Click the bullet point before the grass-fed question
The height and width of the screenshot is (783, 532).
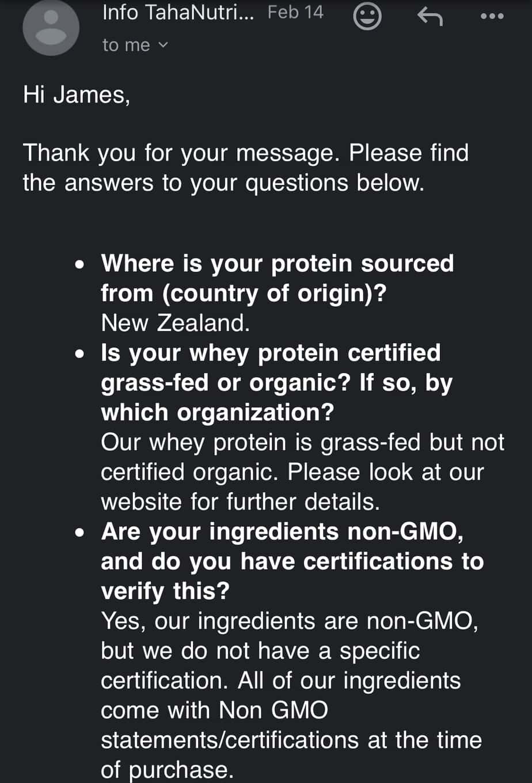click(82, 353)
